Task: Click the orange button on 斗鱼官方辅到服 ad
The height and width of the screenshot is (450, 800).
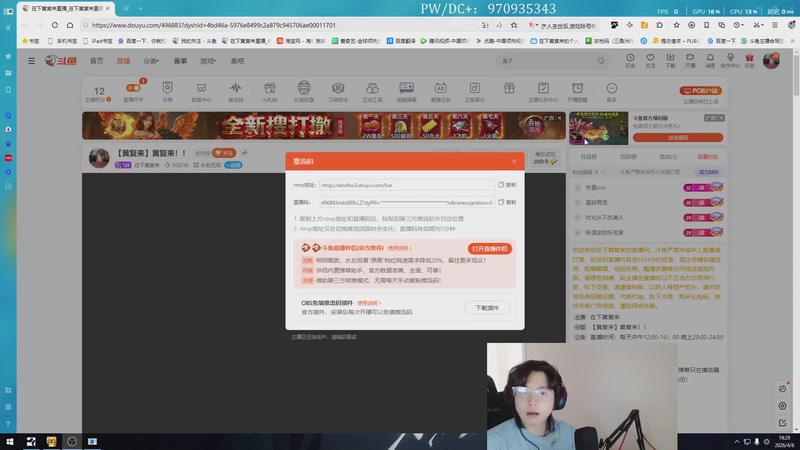Action: (x=678, y=137)
